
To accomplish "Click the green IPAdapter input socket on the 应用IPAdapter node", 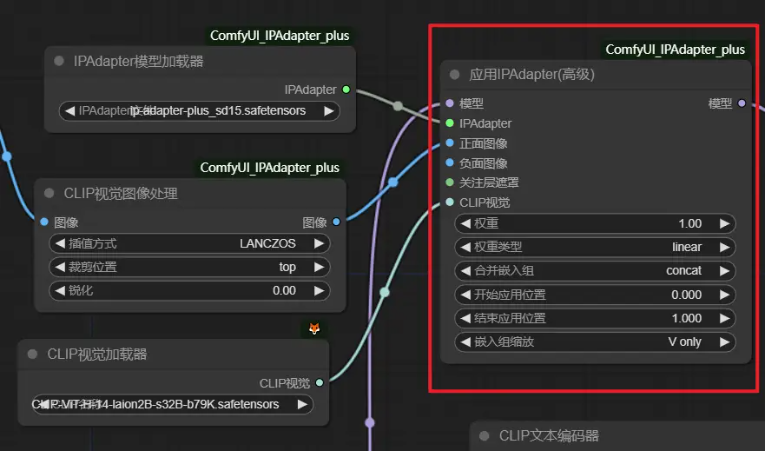I will click(450, 123).
